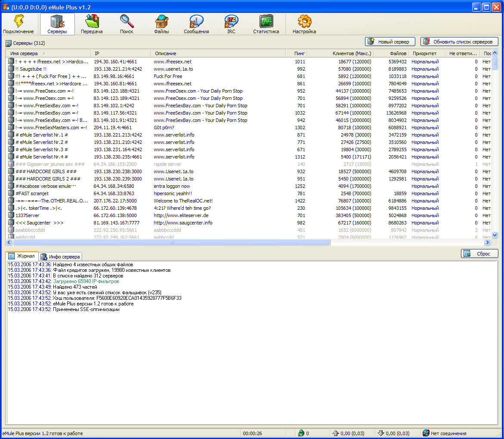This screenshot has height=439, width=504.
Task: Select IP cell 204.11.19.4:4661
Action: (x=112, y=128)
